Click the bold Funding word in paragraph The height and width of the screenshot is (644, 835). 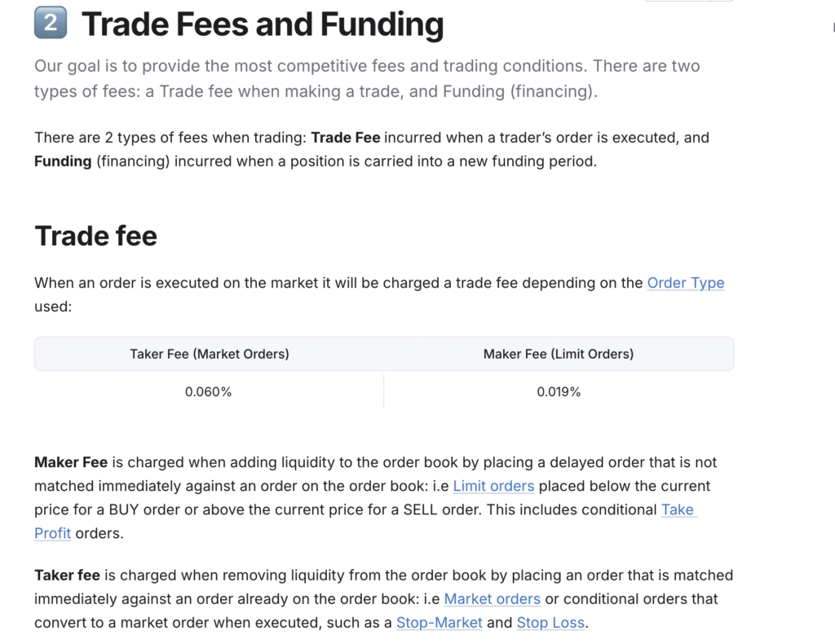coord(63,161)
